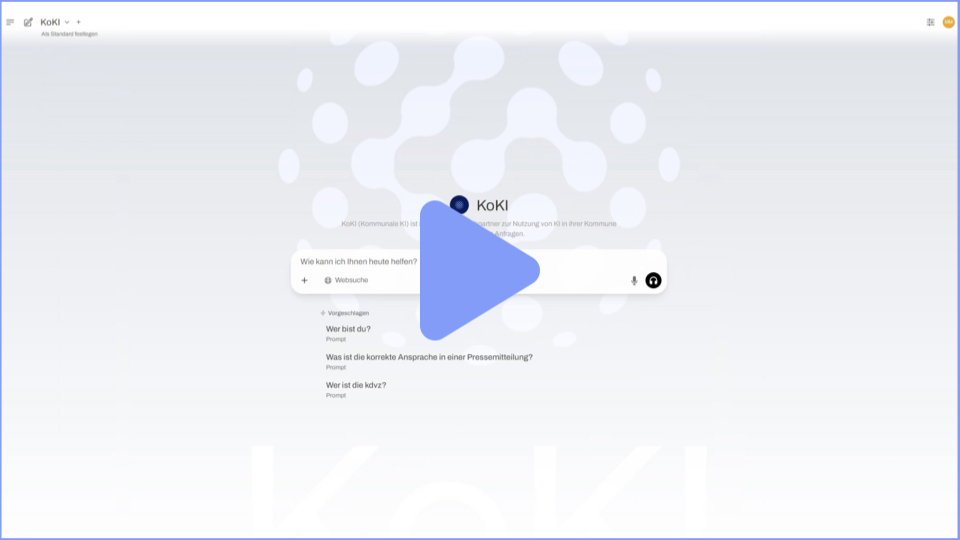The image size is (960, 540).
Task: Expand the KoKI model selector dropdown
Action: click(67, 22)
